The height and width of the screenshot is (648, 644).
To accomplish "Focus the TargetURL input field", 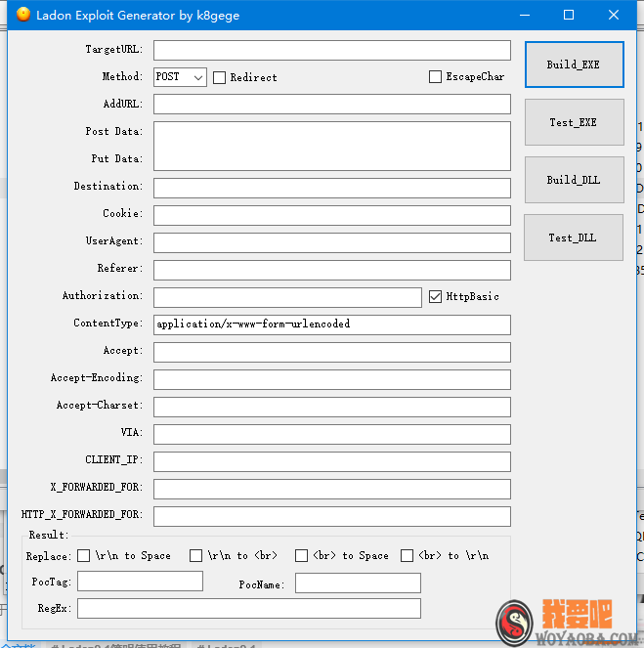I will coord(332,51).
